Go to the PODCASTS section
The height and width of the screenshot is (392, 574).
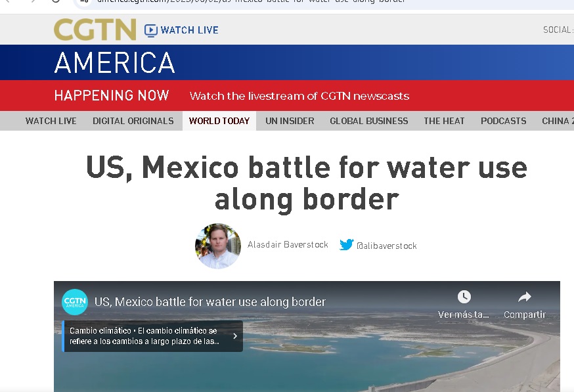pyautogui.click(x=503, y=121)
